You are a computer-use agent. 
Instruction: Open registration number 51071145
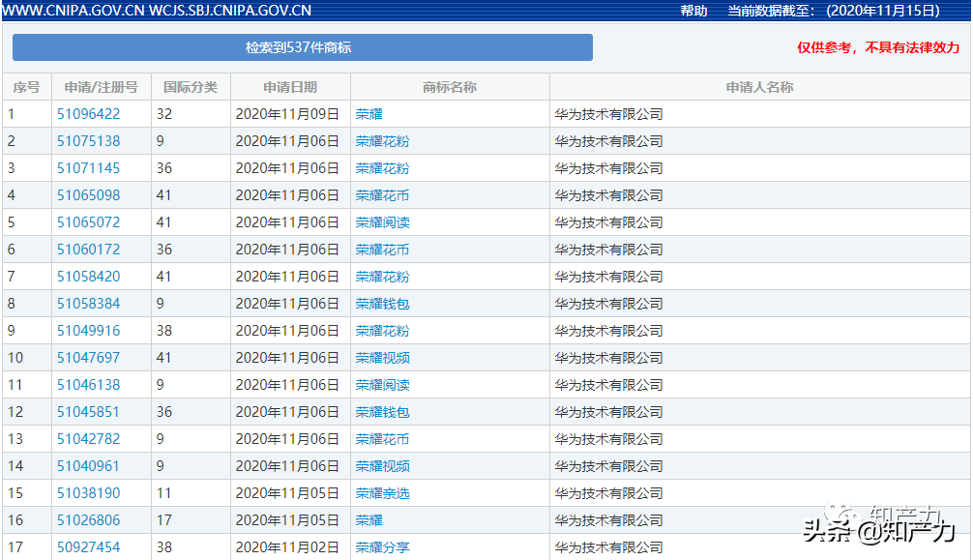(88, 168)
